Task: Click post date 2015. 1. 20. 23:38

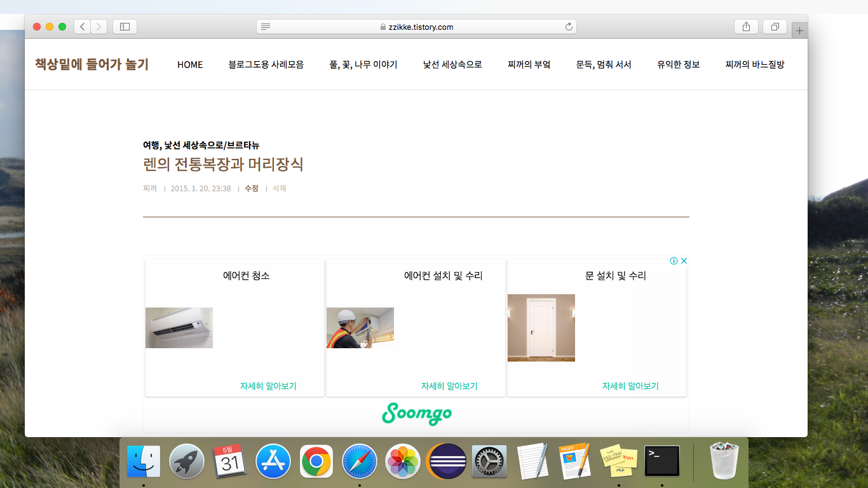Action: [201, 188]
